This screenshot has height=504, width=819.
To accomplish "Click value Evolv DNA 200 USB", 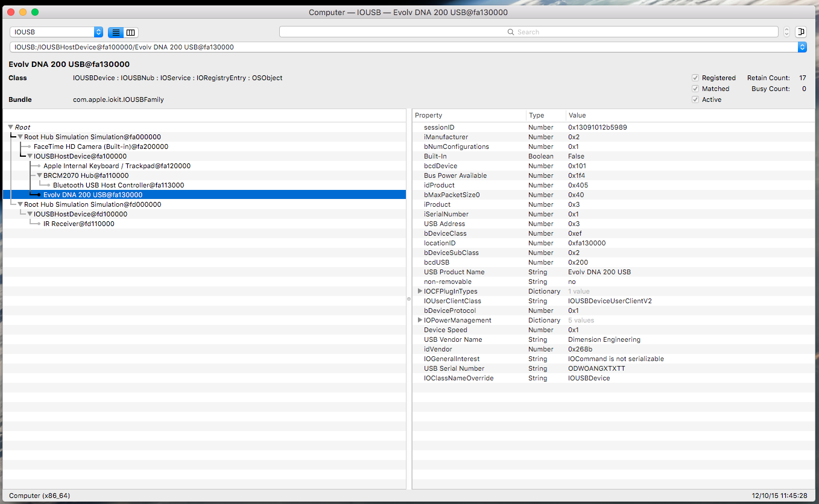I will click(x=599, y=272).
